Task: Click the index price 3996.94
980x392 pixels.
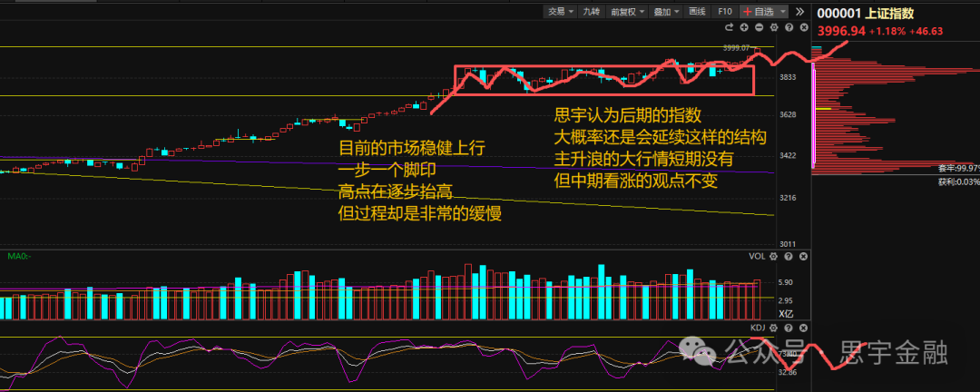Action: (x=841, y=31)
